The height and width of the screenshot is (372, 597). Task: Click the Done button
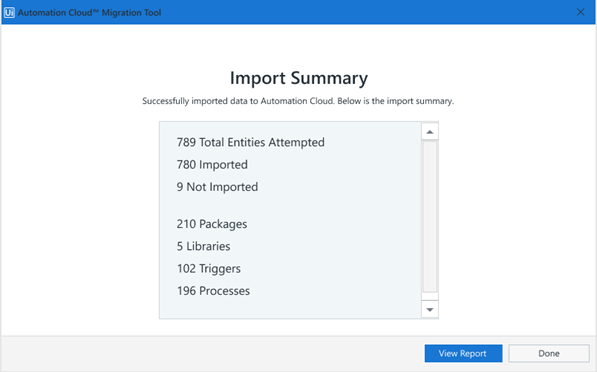click(x=549, y=353)
